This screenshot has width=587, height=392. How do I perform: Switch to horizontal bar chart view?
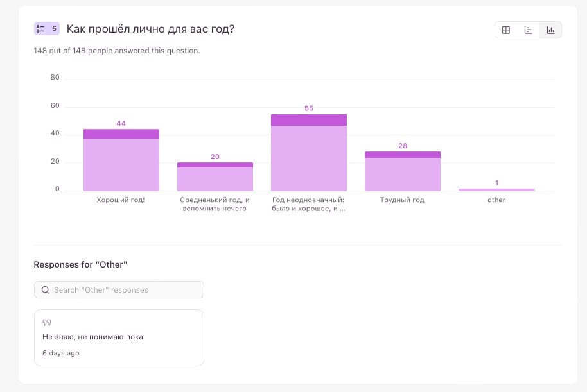click(x=529, y=30)
